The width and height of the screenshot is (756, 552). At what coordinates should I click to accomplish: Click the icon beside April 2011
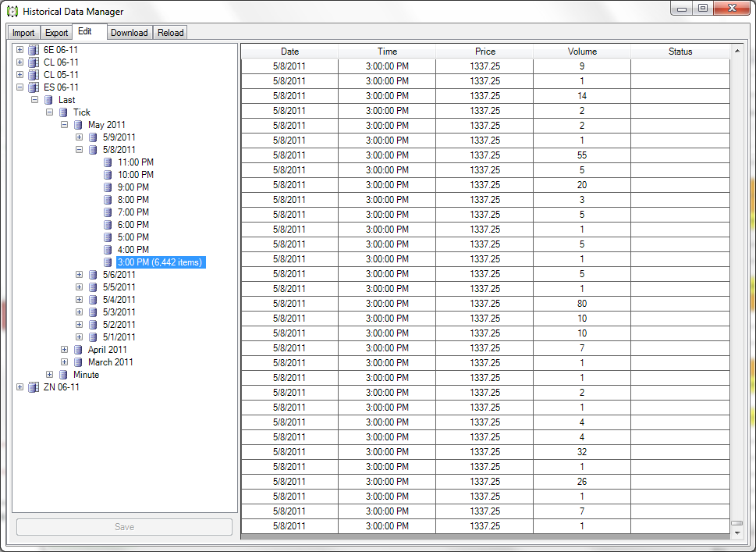coord(78,350)
